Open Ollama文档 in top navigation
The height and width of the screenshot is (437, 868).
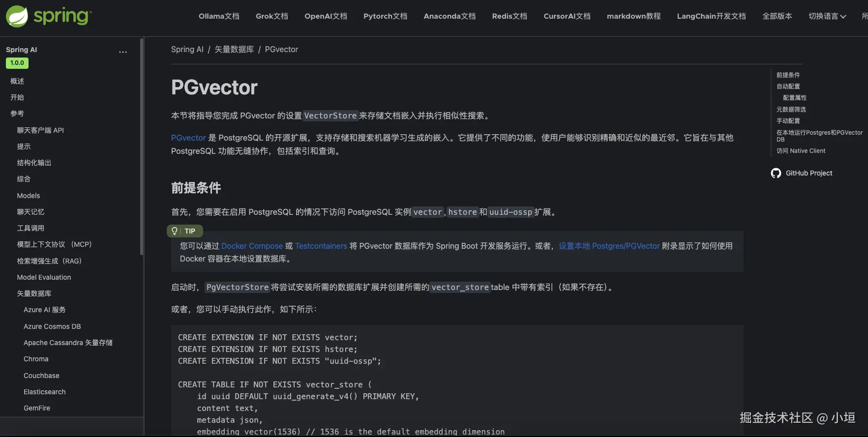pos(219,16)
